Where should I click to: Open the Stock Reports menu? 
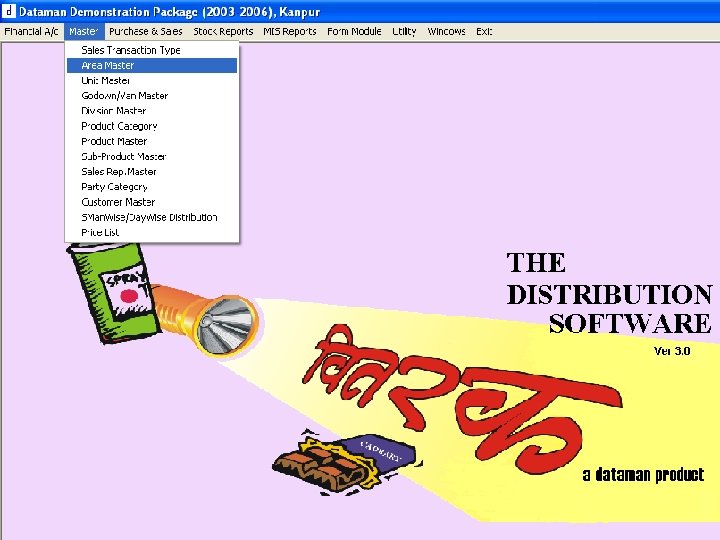[223, 32]
